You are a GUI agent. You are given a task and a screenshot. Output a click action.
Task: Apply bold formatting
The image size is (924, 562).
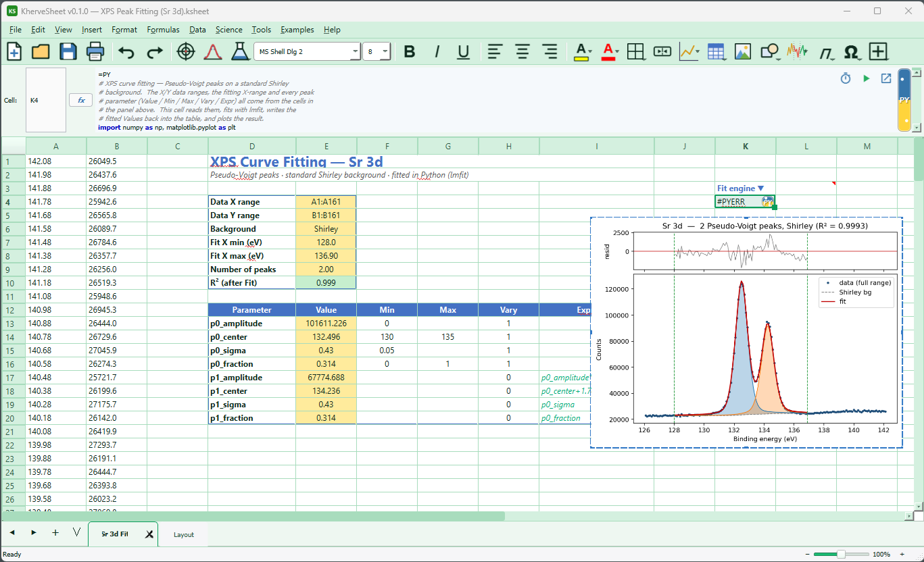click(409, 52)
